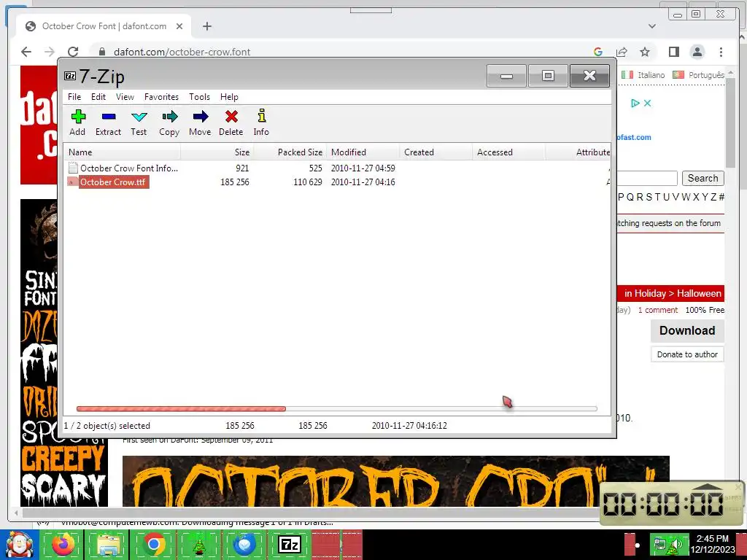The width and height of the screenshot is (747, 560).
Task: Click the dafont Search button
Action: [703, 178]
